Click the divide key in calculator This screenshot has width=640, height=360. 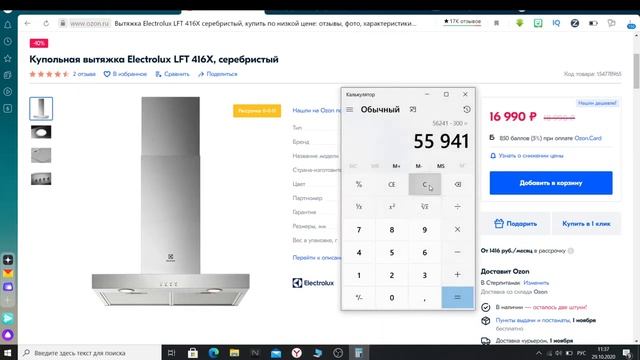(x=458, y=207)
